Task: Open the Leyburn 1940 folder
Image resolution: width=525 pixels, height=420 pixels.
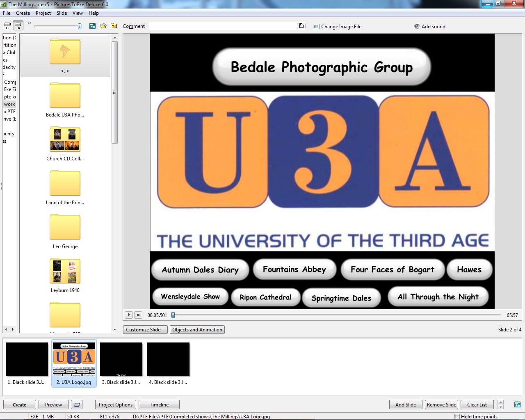Action: (65, 275)
